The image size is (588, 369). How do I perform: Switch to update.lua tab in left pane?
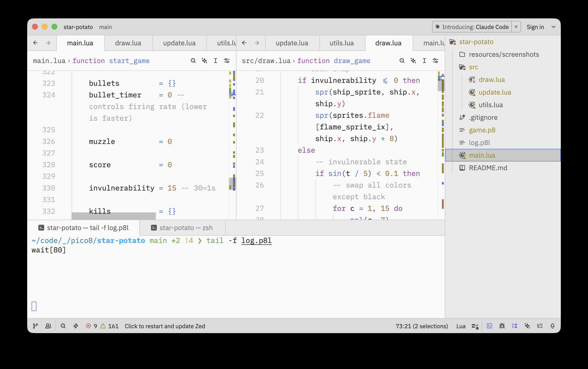(x=179, y=43)
